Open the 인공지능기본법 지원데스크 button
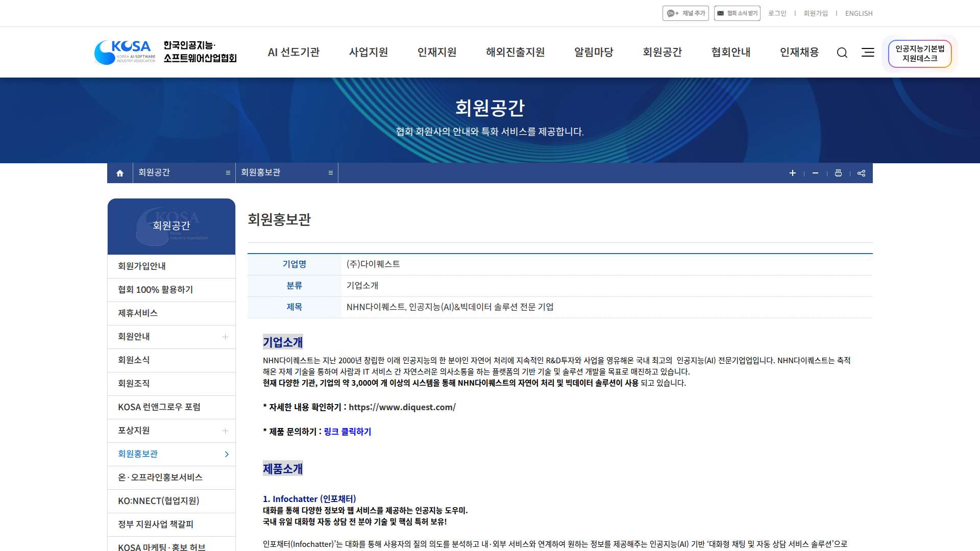This screenshot has height=551, width=980. tap(920, 54)
